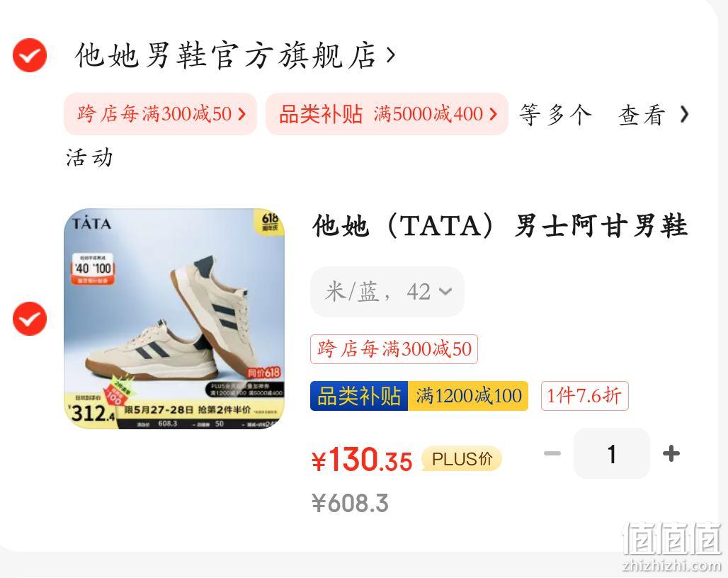Click the arrow next to store name
This screenshot has width=728, height=578.
391,56
